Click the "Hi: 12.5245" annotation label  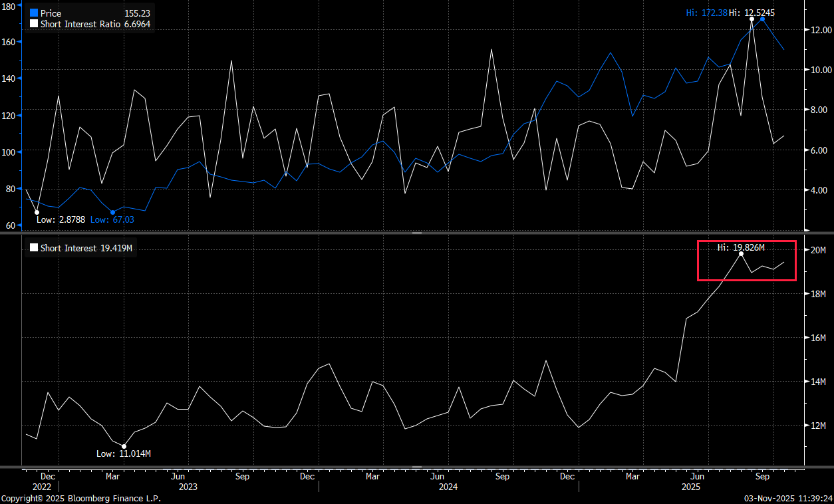tap(752, 13)
